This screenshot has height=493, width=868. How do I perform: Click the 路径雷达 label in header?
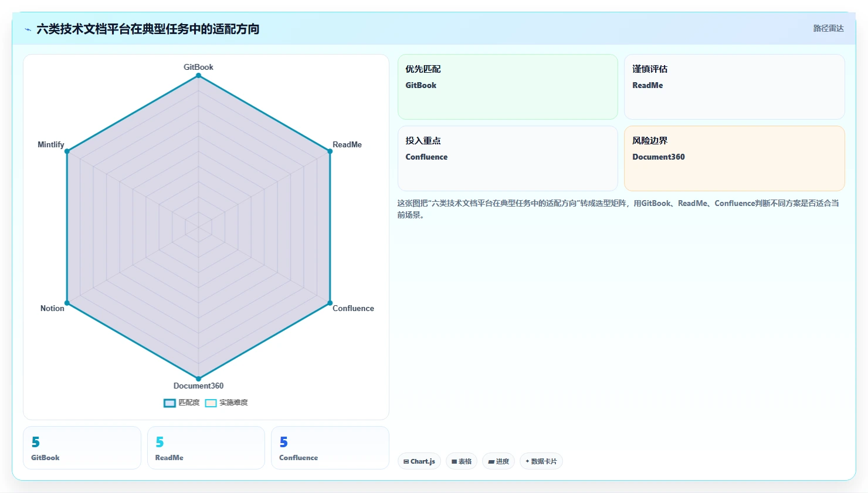click(828, 28)
